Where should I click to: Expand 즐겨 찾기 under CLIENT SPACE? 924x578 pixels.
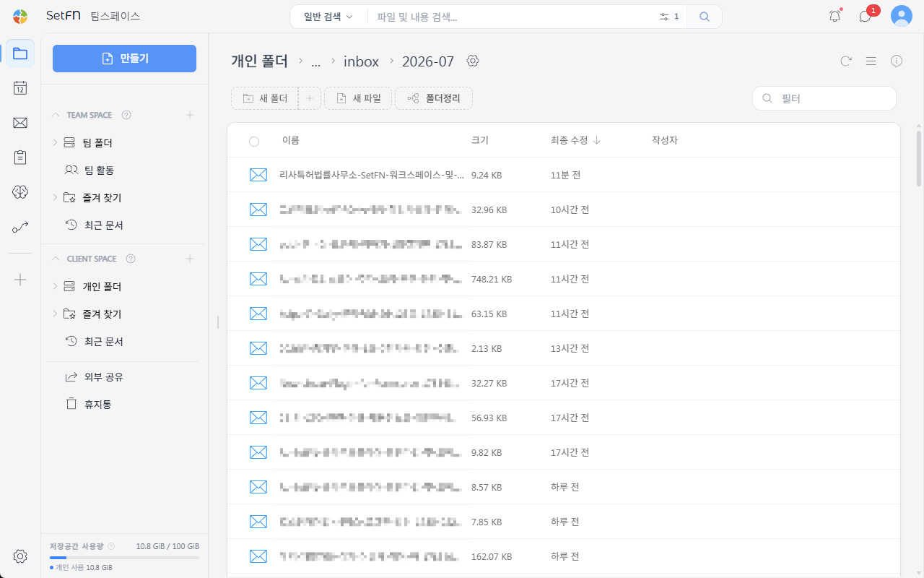click(55, 314)
